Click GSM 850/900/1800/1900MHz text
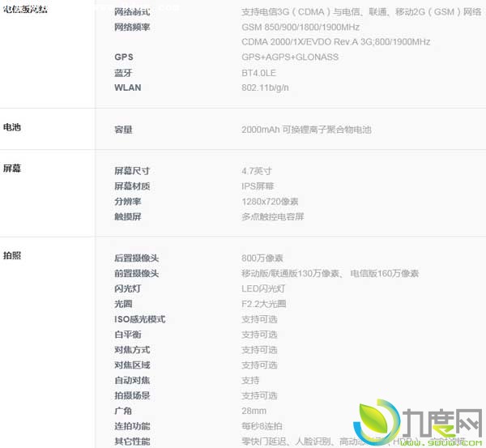The width and height of the screenshot is (486, 448). point(301,28)
